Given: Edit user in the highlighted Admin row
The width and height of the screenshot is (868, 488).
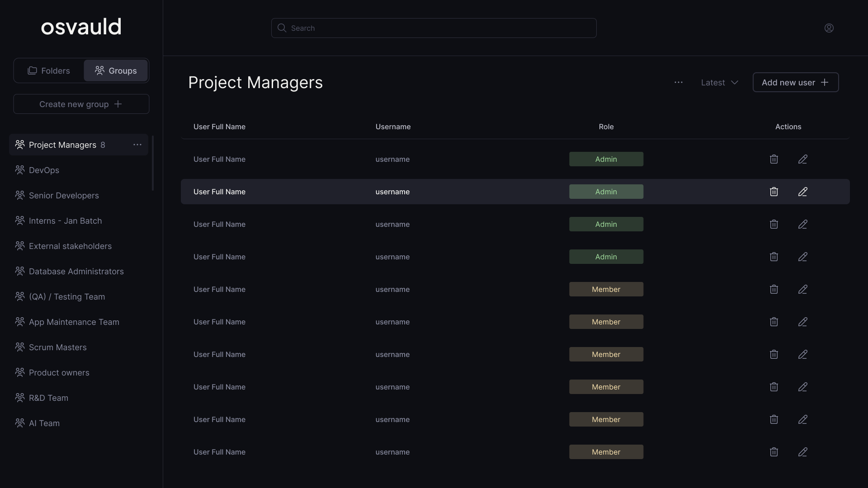Looking at the screenshot, I should [x=802, y=192].
